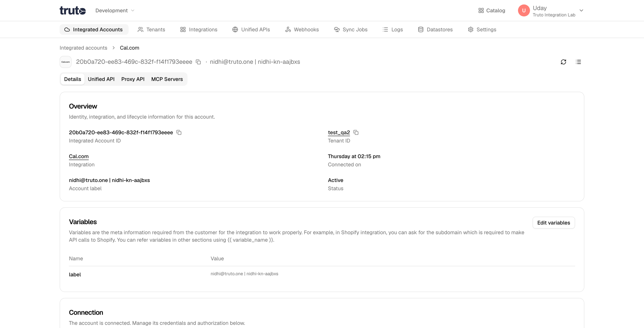Open the Webhooks section
The width and height of the screenshot is (644, 328).
(x=302, y=29)
